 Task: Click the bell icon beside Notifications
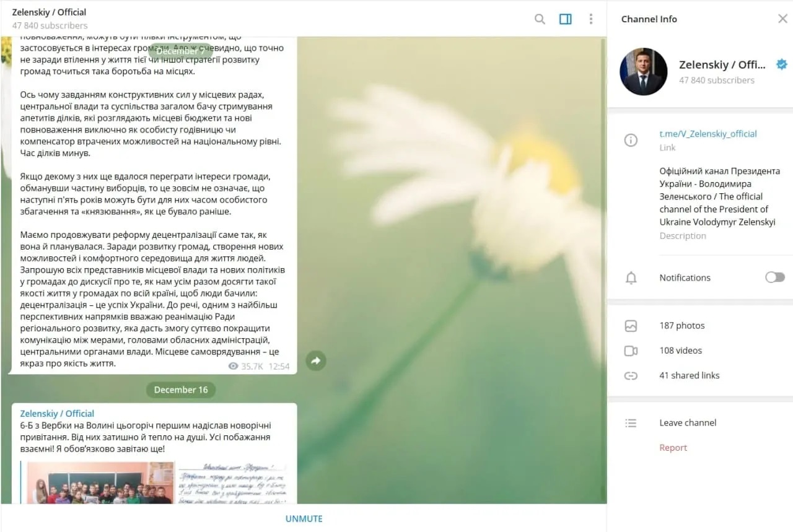(x=631, y=278)
